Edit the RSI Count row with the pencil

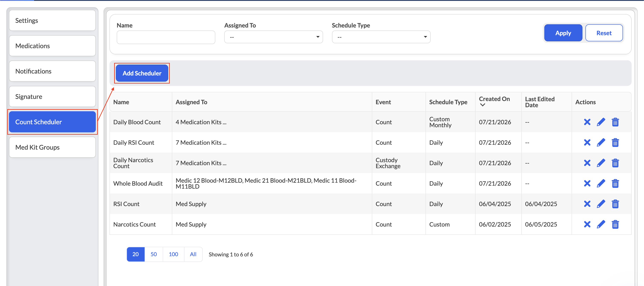click(601, 204)
